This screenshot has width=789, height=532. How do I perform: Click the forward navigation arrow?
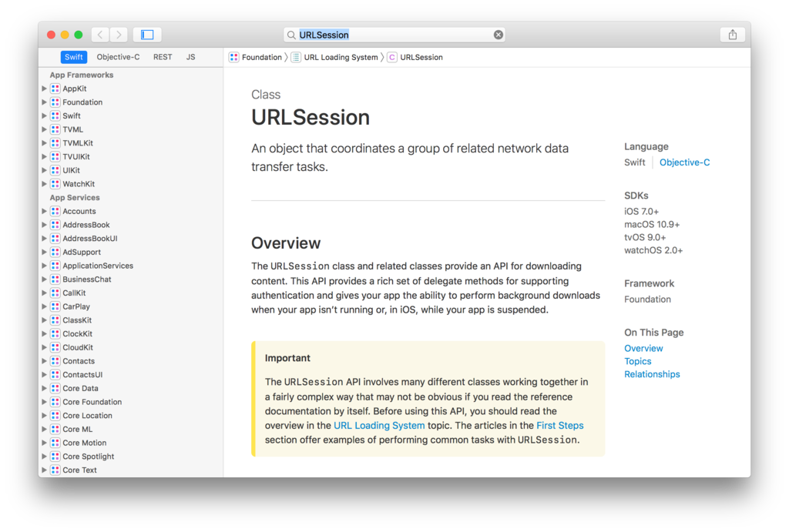click(119, 35)
